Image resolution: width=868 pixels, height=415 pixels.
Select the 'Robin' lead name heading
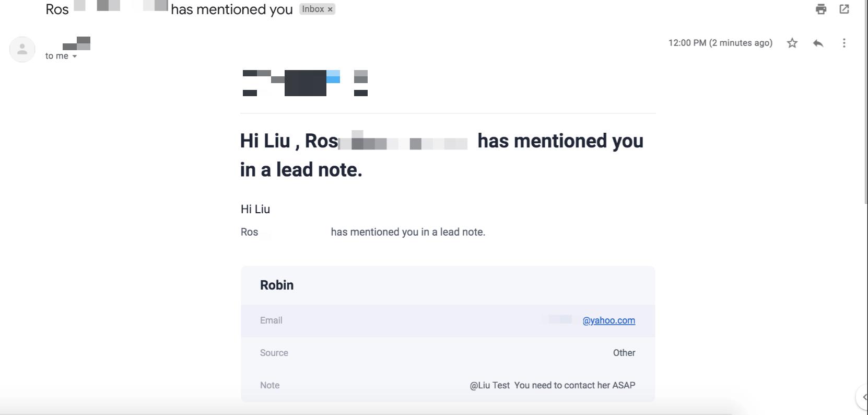(277, 285)
